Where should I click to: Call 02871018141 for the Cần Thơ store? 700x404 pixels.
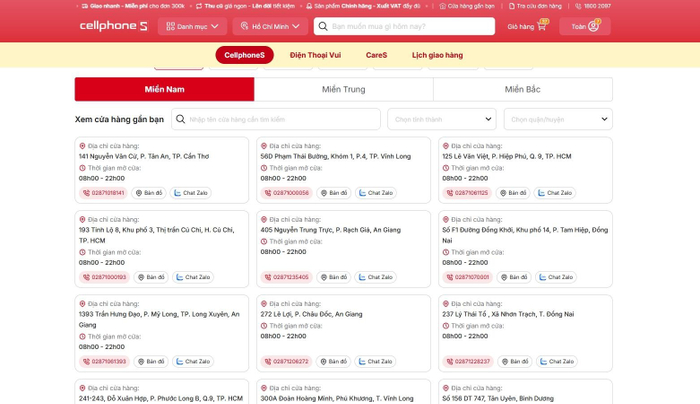tap(104, 193)
